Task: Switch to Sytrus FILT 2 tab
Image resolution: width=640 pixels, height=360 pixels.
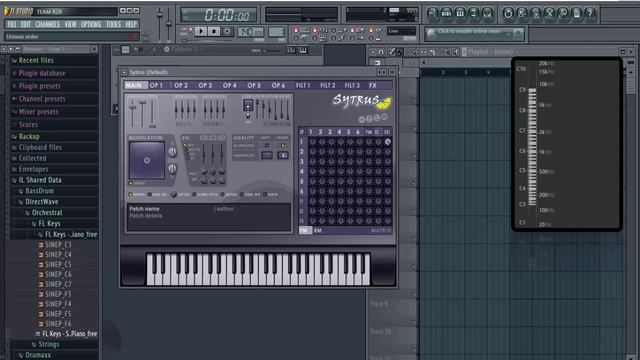Action: pyautogui.click(x=327, y=85)
